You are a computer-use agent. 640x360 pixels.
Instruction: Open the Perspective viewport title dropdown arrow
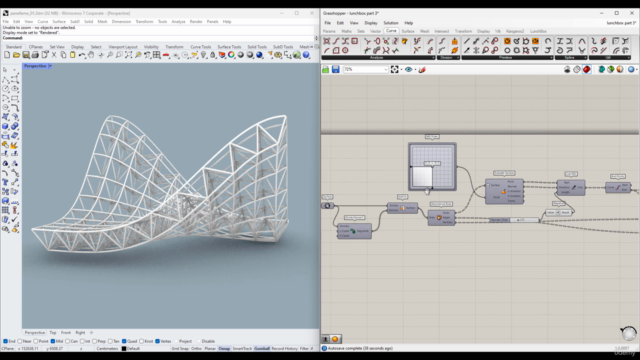tap(50, 66)
